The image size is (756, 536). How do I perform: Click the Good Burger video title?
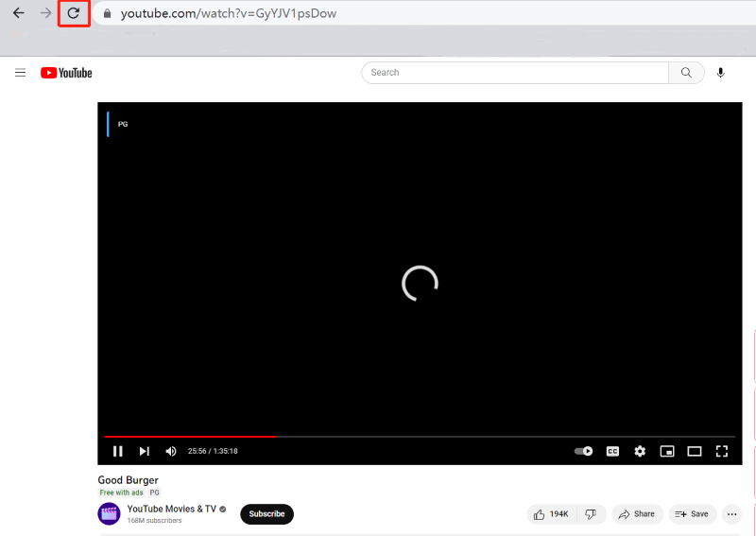[128, 480]
